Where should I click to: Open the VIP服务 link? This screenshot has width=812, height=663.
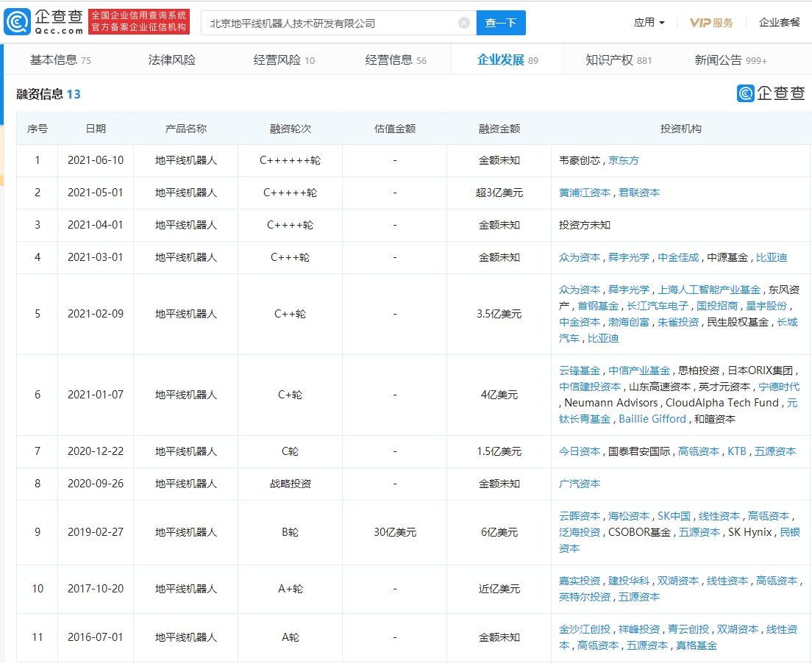point(711,23)
